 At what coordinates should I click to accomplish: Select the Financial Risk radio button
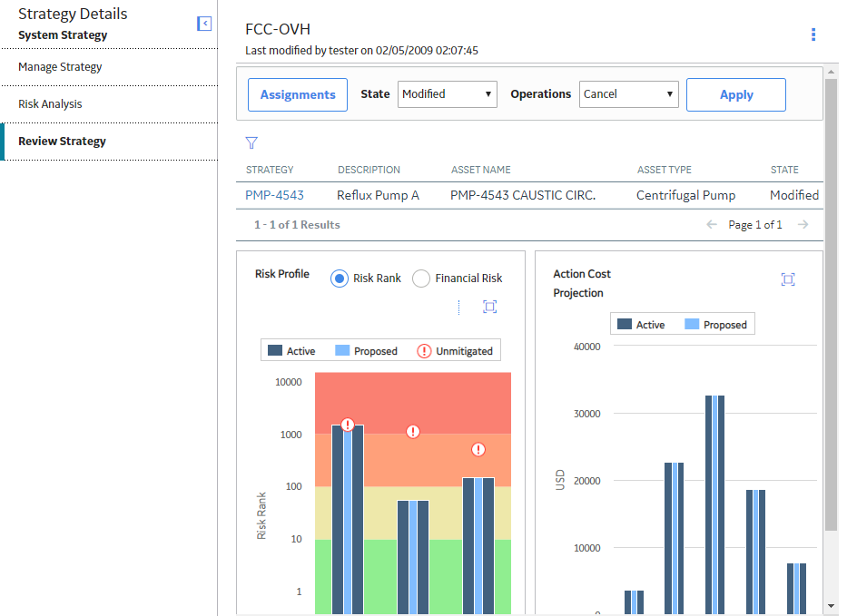[421, 279]
